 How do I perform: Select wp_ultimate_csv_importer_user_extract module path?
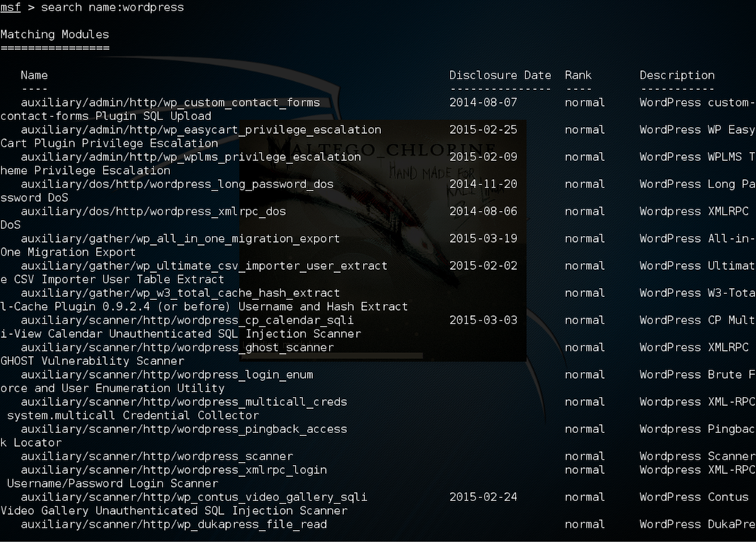[204, 265]
